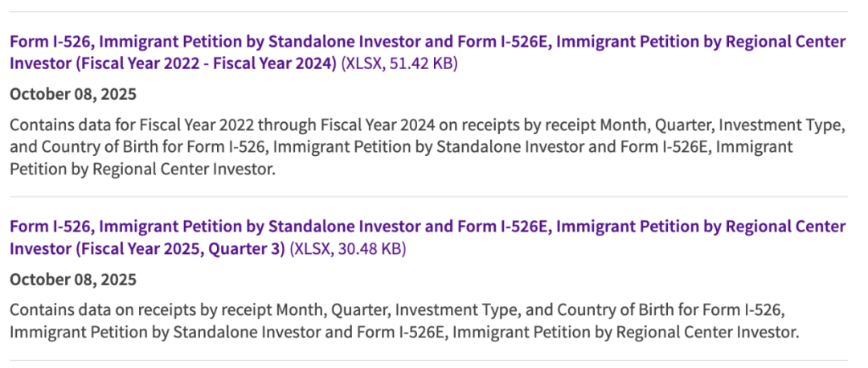Click the divider between the two entries
Viewport: 868px width, 368px height.
pos(428,196)
